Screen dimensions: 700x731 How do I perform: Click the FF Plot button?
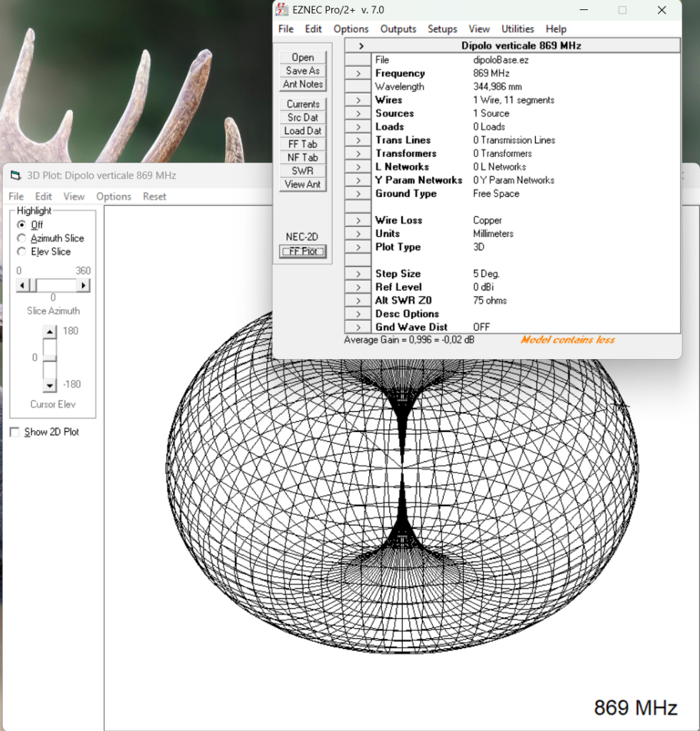(x=303, y=251)
